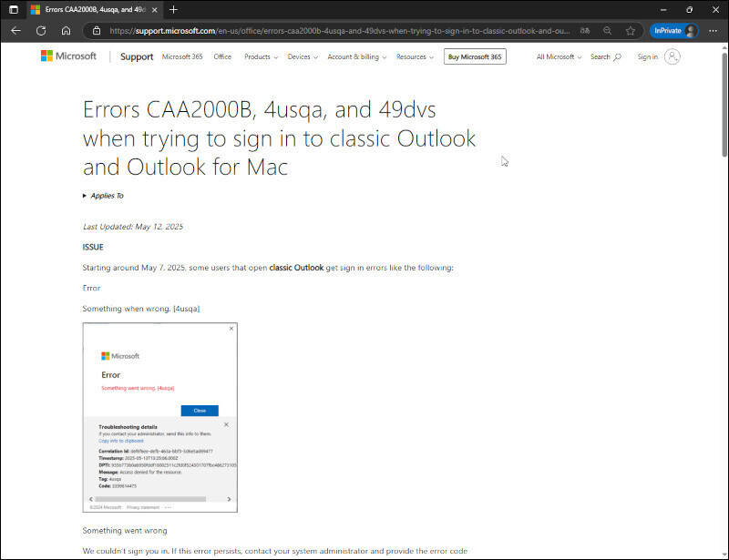Click the zoom out magnifier icon
The image size is (729, 560).
pyautogui.click(x=607, y=31)
